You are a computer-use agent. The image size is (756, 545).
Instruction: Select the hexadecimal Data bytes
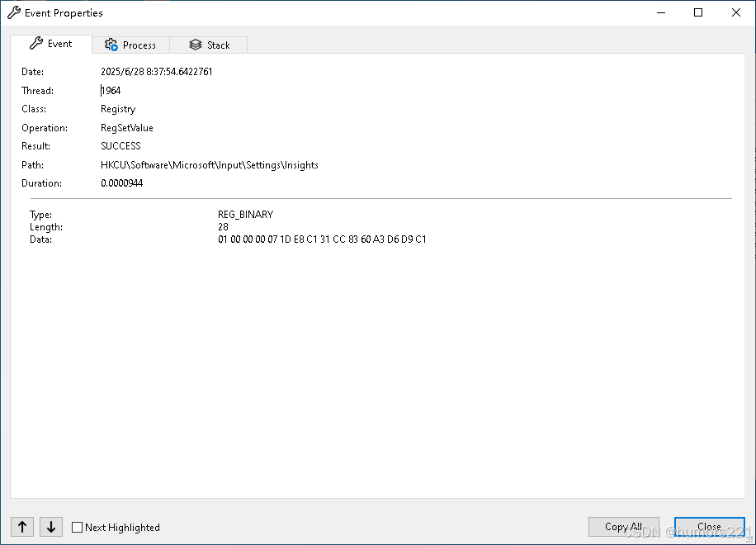pos(320,239)
